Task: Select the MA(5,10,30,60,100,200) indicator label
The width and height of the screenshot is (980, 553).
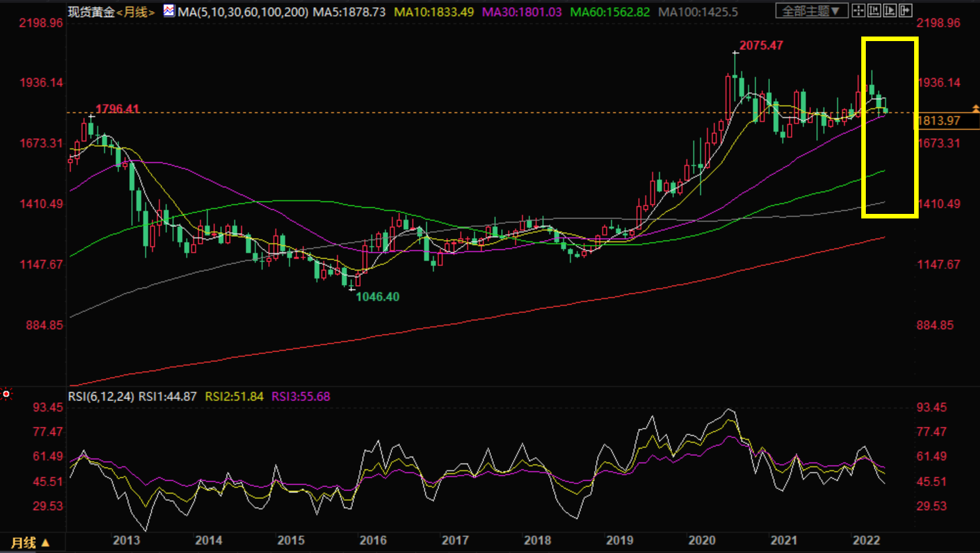Action: (x=243, y=12)
